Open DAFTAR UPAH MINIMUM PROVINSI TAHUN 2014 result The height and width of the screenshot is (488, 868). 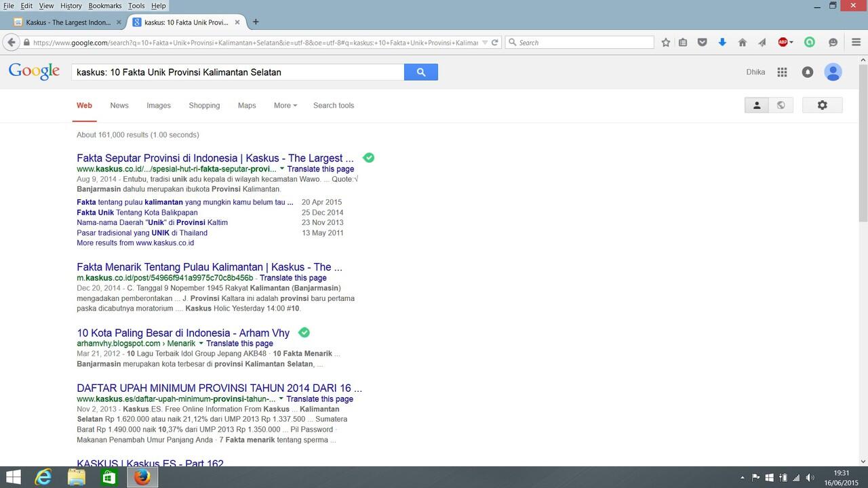point(220,388)
